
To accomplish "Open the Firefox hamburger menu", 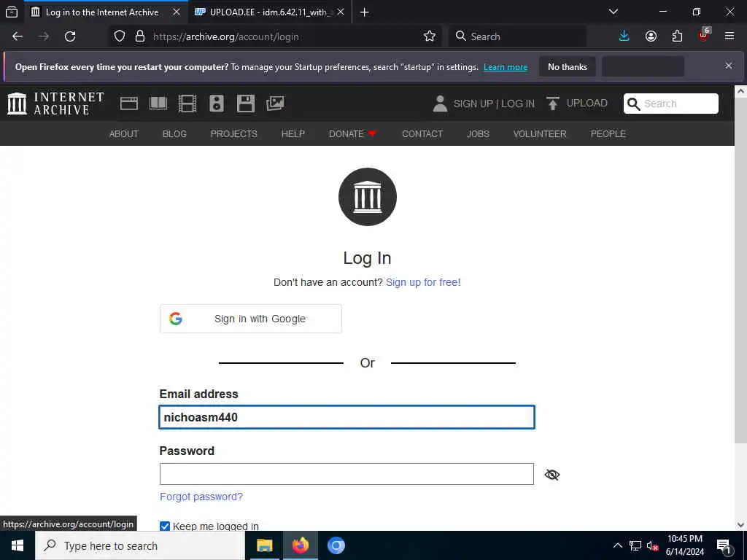I will tap(729, 36).
